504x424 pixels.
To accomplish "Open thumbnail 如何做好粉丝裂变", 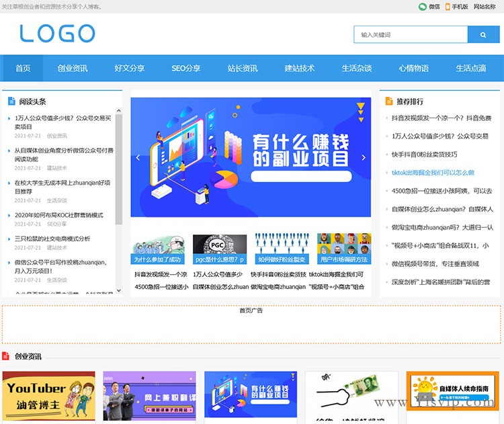I will coord(282,249).
